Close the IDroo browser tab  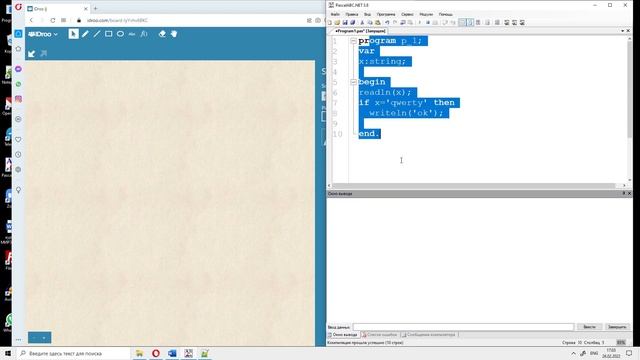(86, 9)
